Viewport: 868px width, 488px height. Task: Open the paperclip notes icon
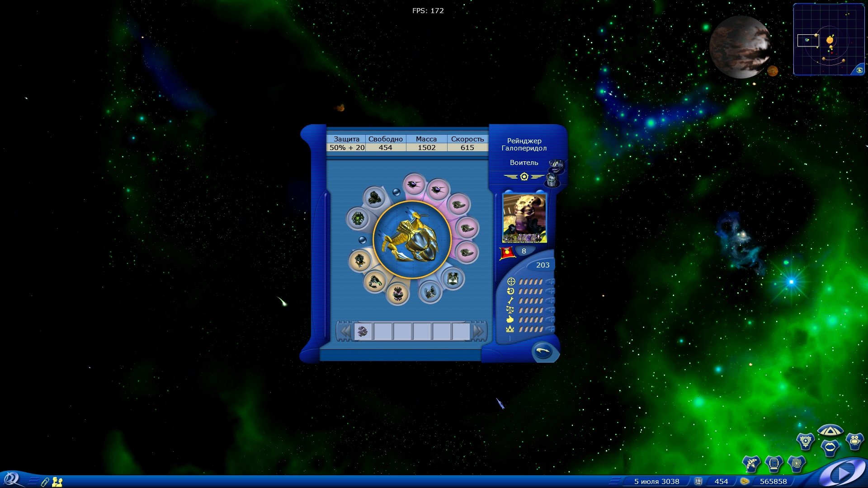(x=45, y=482)
